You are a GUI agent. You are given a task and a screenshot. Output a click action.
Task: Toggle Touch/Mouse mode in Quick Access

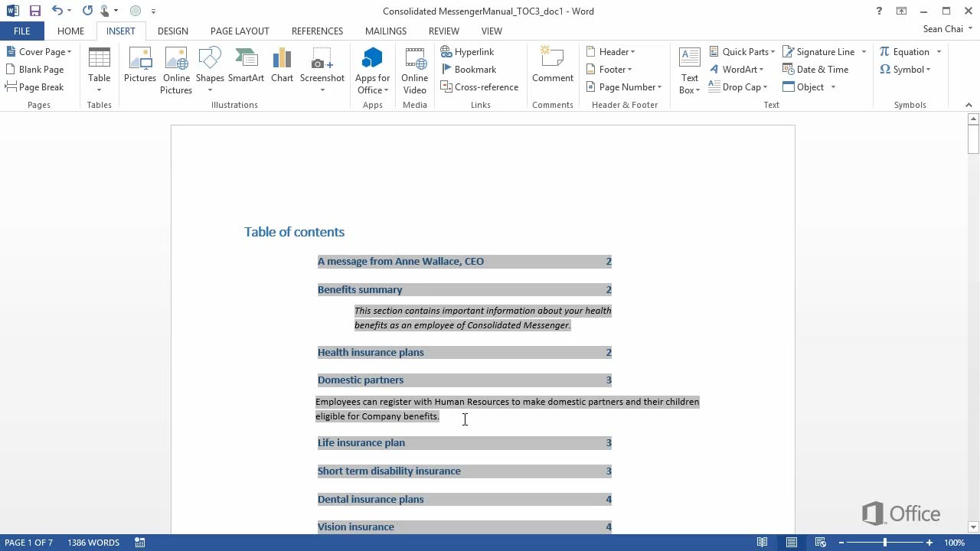point(106,11)
